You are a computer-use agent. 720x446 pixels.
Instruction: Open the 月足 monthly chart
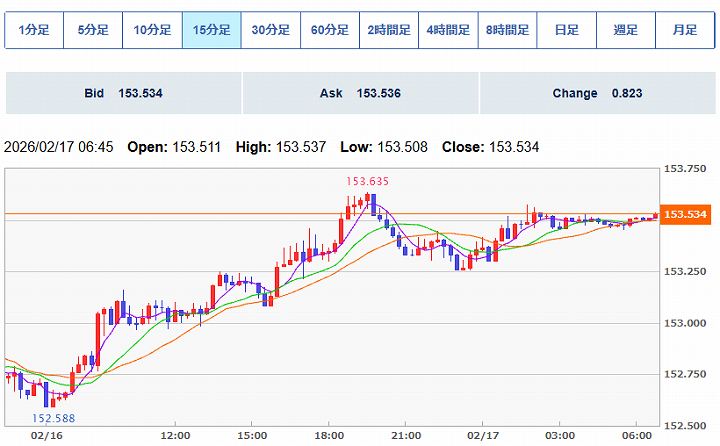[685, 30]
